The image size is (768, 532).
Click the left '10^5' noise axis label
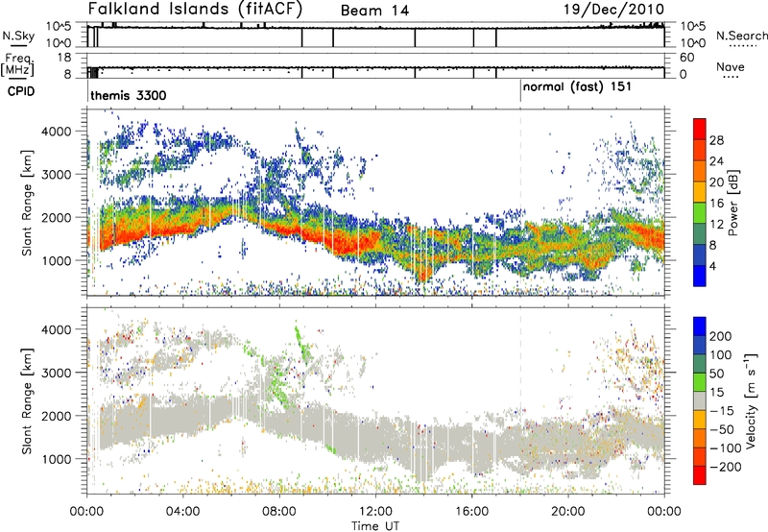pyautogui.click(x=60, y=27)
